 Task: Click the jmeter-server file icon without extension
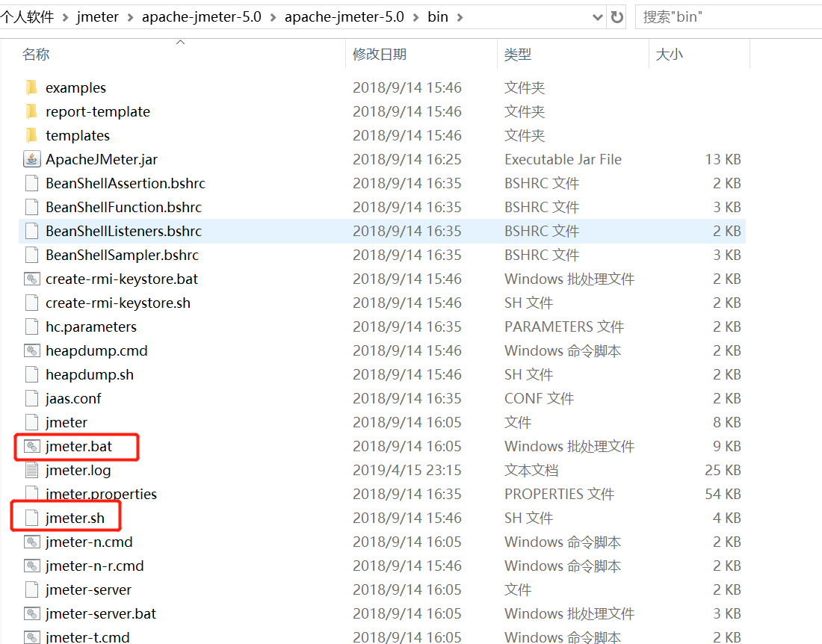click(31, 589)
